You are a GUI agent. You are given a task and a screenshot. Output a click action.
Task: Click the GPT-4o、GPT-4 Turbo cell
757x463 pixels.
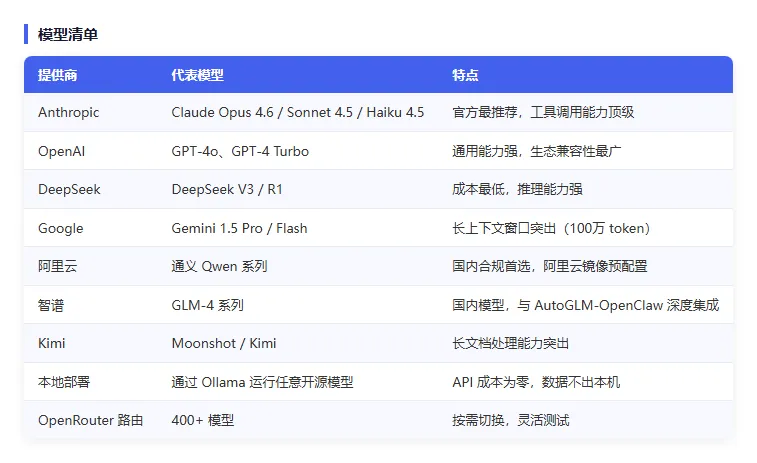(240, 151)
